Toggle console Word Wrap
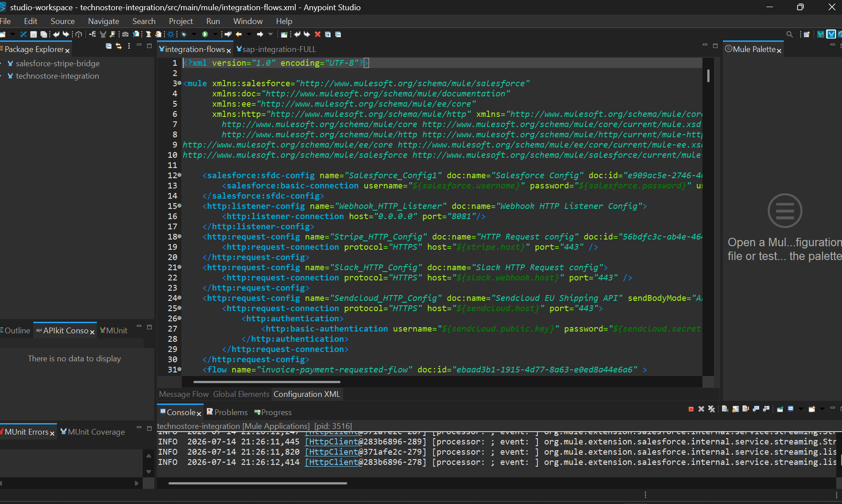This screenshot has width=842, height=504. pos(746,409)
